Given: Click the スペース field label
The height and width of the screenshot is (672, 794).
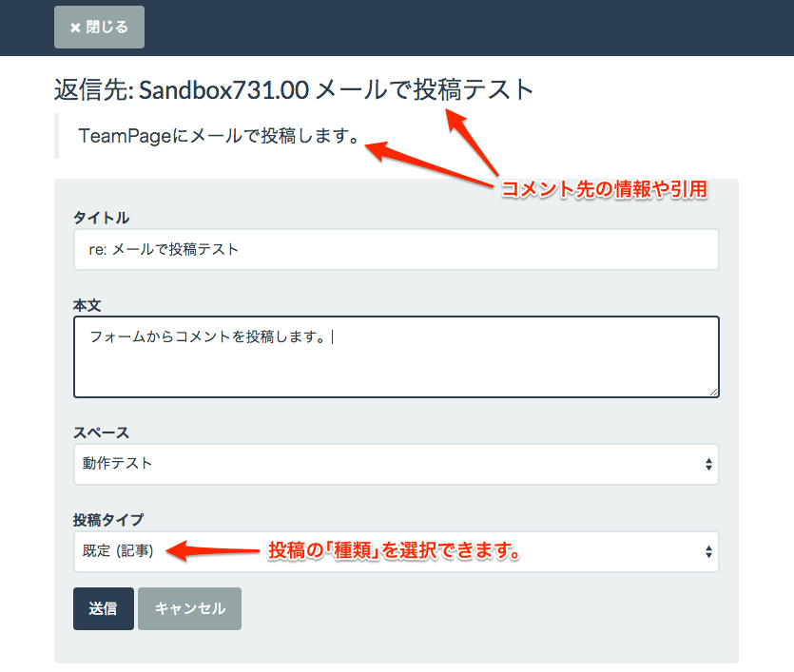Looking at the screenshot, I should pyautogui.click(x=100, y=432).
